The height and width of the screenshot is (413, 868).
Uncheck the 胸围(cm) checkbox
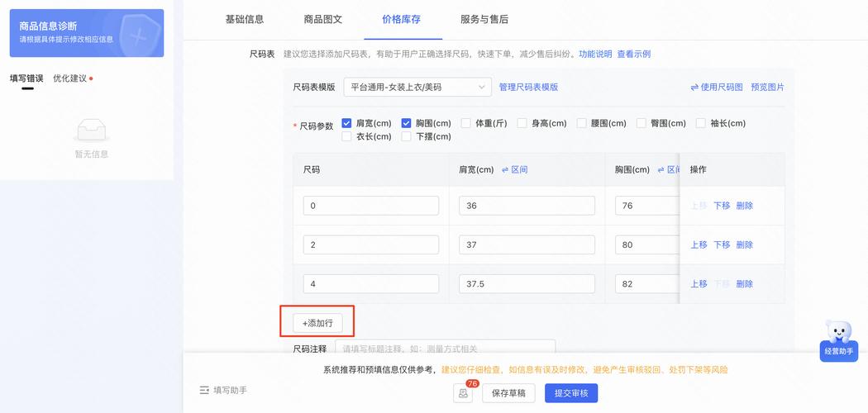406,123
